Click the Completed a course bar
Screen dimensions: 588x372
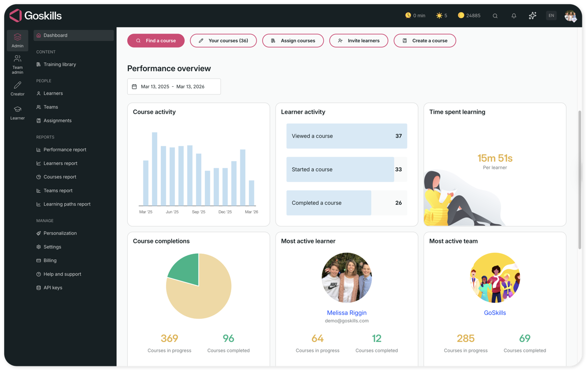(x=329, y=203)
